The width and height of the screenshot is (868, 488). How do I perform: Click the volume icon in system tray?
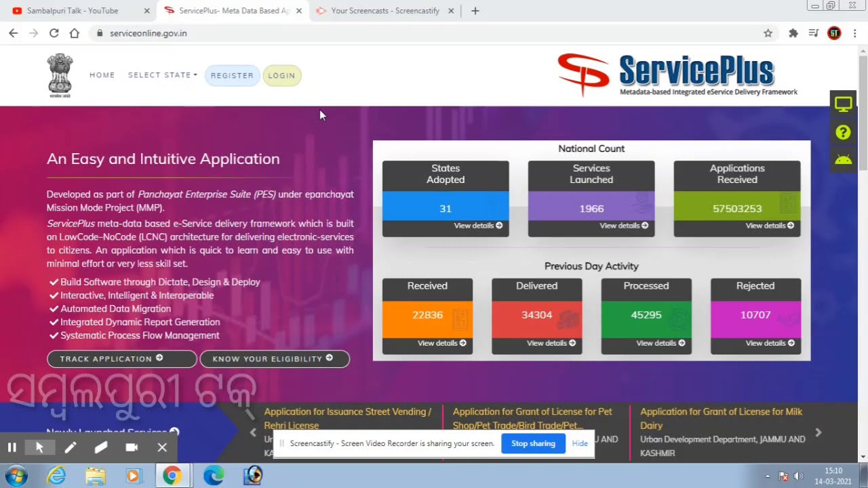798,476
